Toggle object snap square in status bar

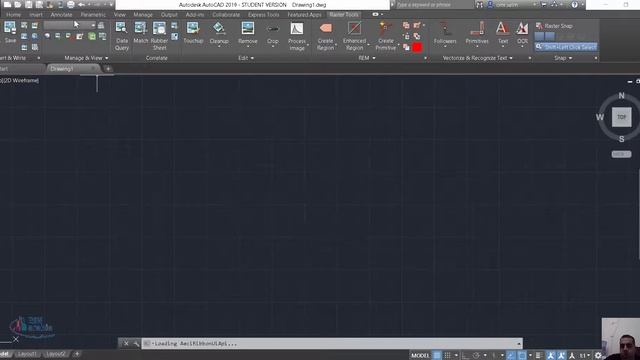(x=522, y=356)
